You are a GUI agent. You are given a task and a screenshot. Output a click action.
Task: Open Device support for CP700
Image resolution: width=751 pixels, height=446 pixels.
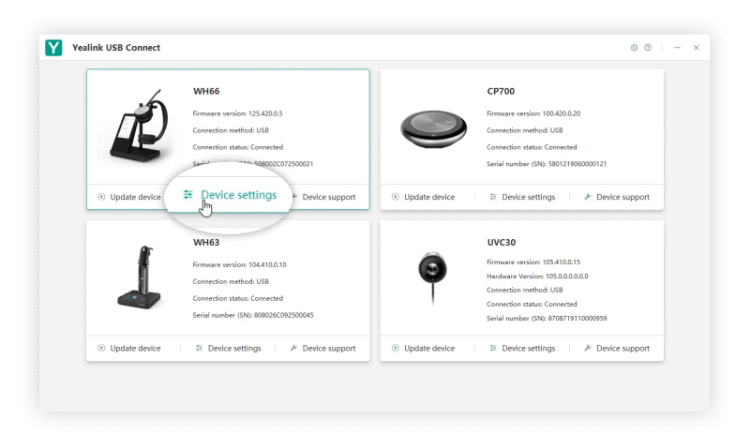point(617,197)
